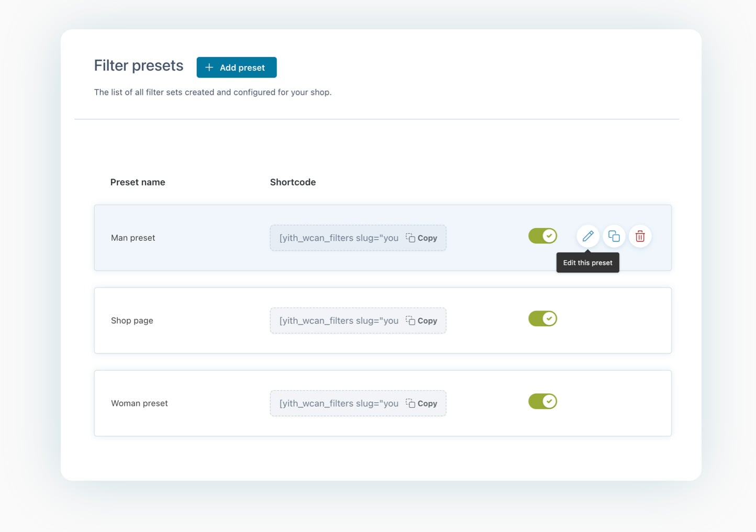Image resolution: width=756 pixels, height=532 pixels.
Task: Click the Edit this preset tooltip
Action: click(x=587, y=262)
